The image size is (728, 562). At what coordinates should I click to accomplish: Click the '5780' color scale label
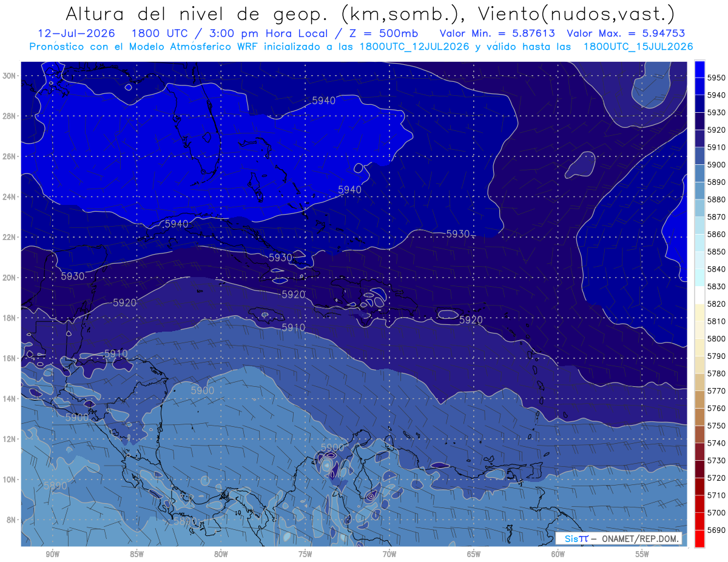[x=716, y=373]
